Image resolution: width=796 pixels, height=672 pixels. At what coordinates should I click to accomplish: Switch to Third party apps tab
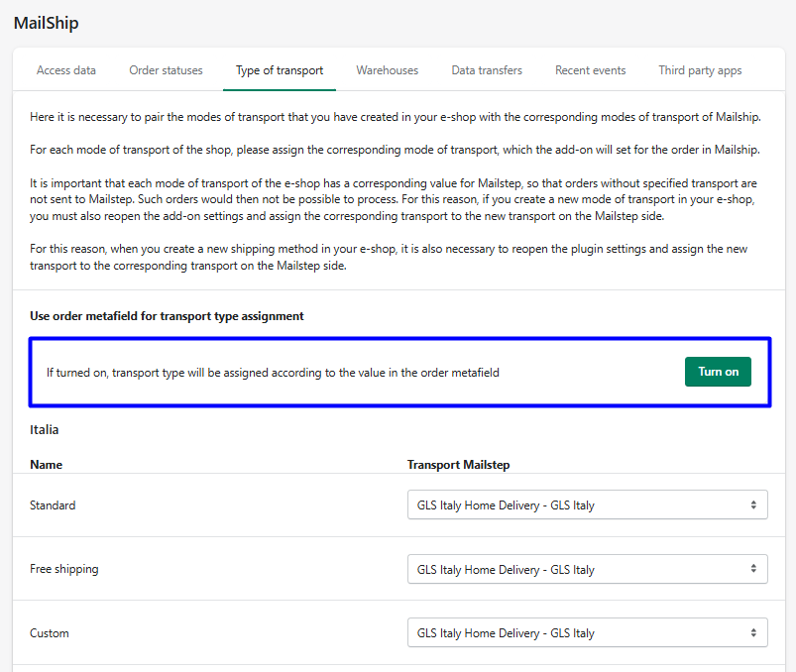click(700, 70)
